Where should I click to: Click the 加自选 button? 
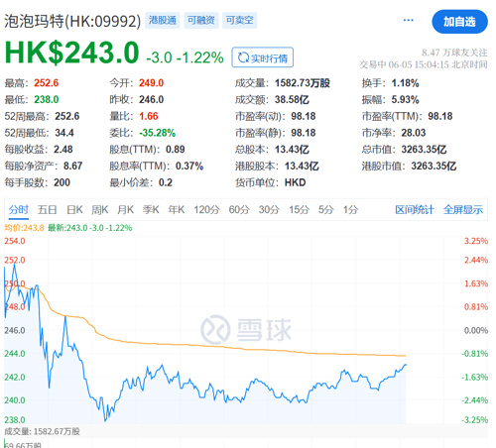pos(459,22)
